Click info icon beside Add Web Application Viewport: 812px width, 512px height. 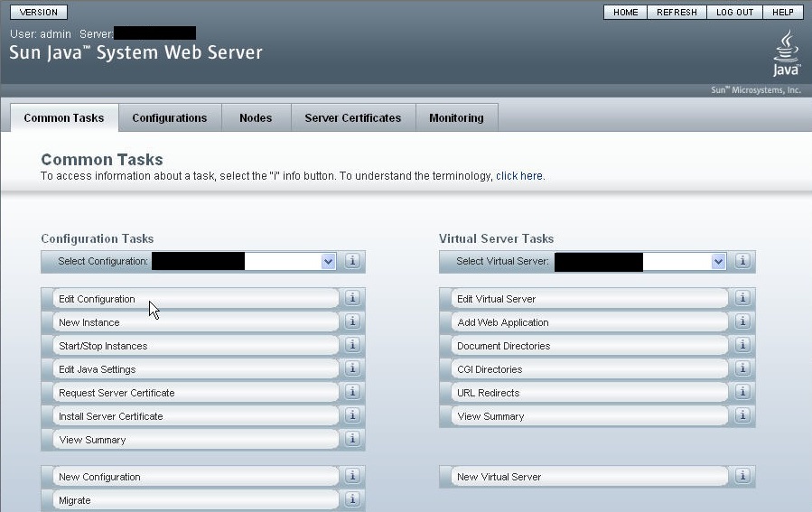(x=742, y=321)
